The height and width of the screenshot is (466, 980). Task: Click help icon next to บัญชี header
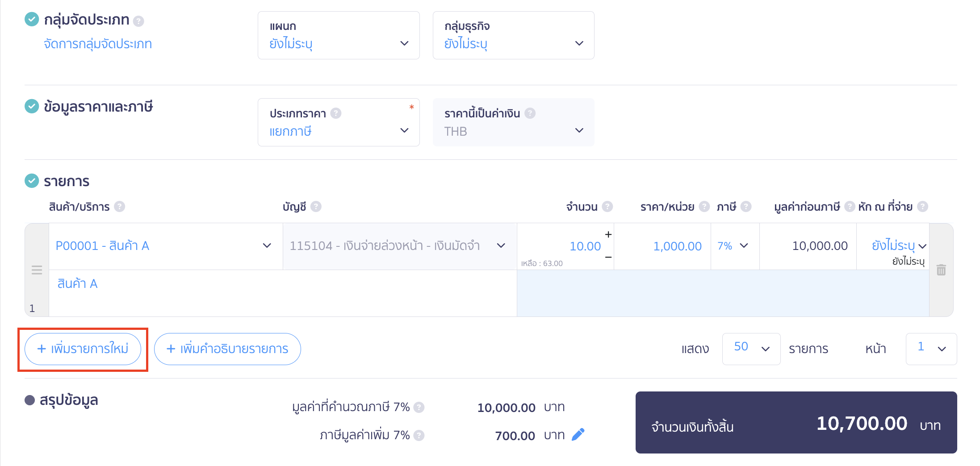(x=316, y=207)
